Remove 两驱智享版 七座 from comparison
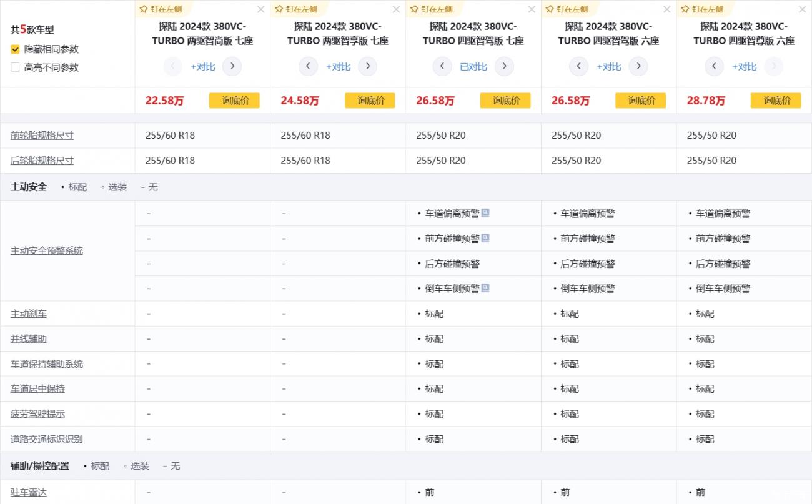Viewport: 812px width, 504px height. 396,9
